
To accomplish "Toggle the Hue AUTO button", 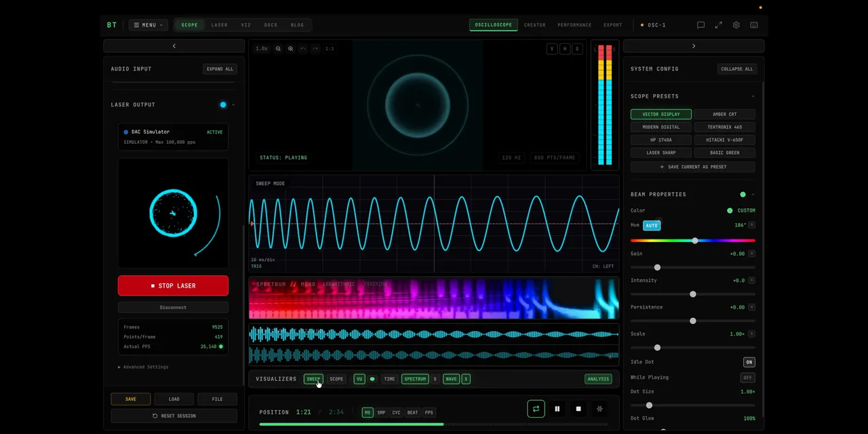I will [x=652, y=225].
